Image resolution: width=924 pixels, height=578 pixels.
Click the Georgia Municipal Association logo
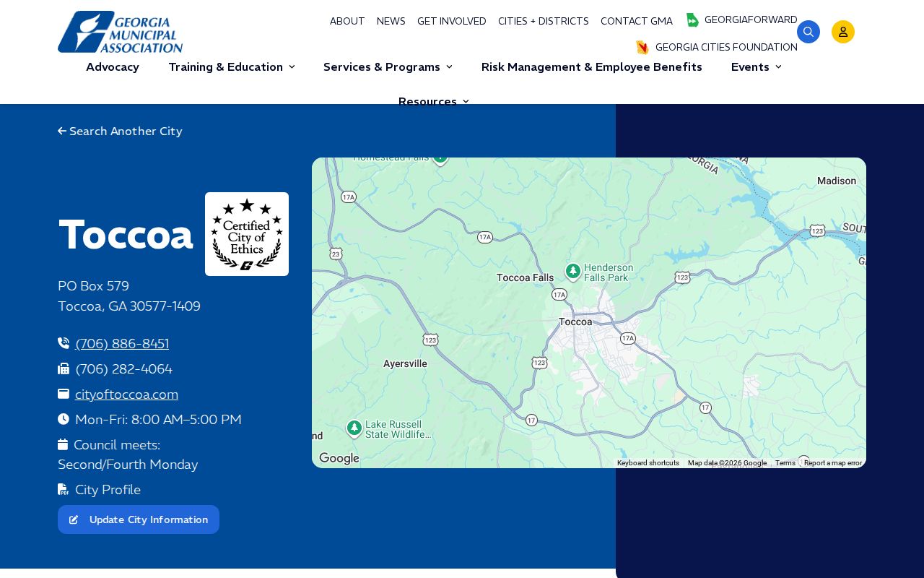(x=120, y=32)
